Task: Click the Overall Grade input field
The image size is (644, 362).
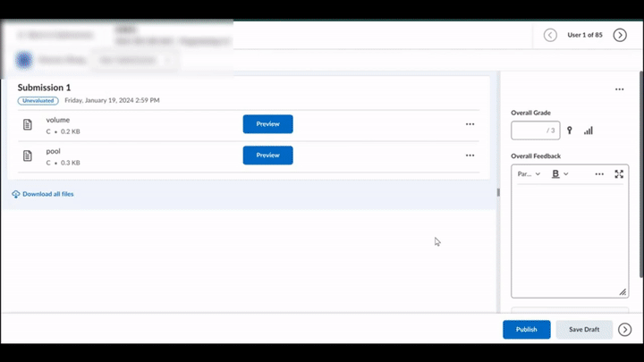Action: coord(536,130)
